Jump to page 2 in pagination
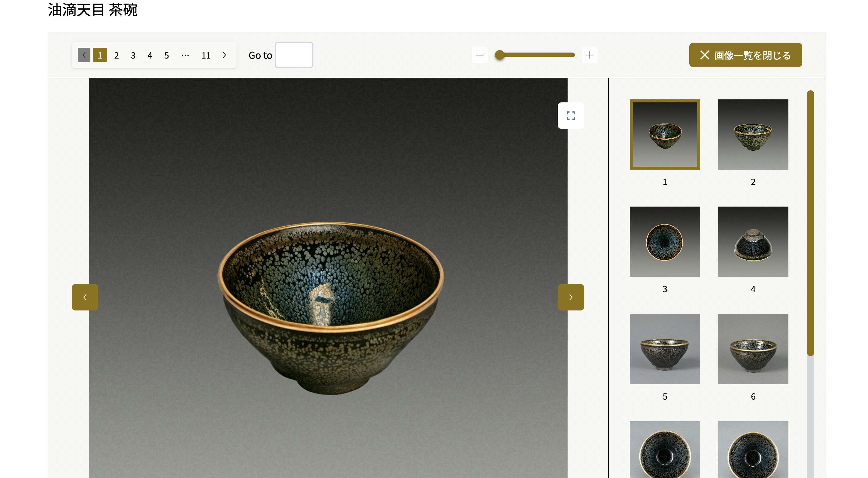 point(116,55)
